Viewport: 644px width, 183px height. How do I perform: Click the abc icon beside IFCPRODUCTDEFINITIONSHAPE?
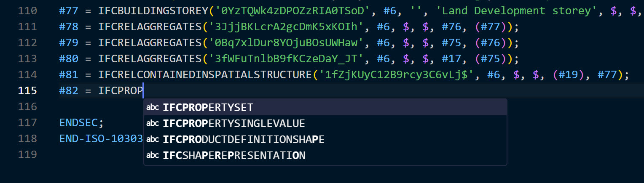[153, 139]
